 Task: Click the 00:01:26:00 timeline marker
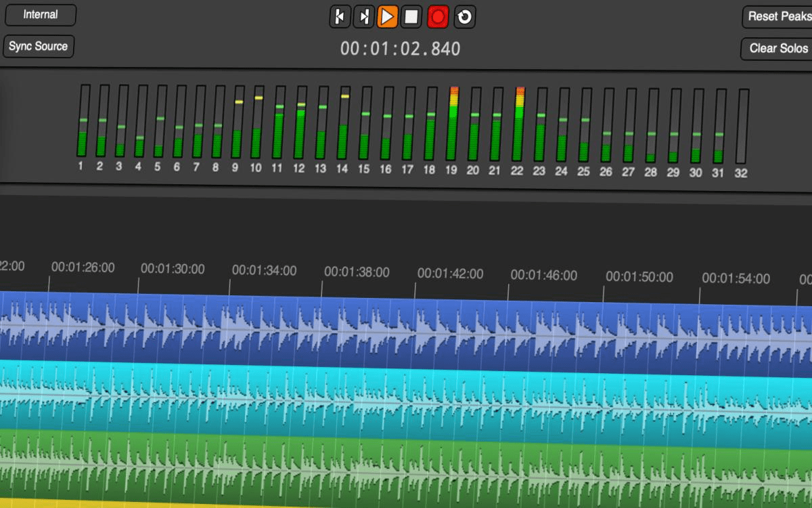coord(83,267)
